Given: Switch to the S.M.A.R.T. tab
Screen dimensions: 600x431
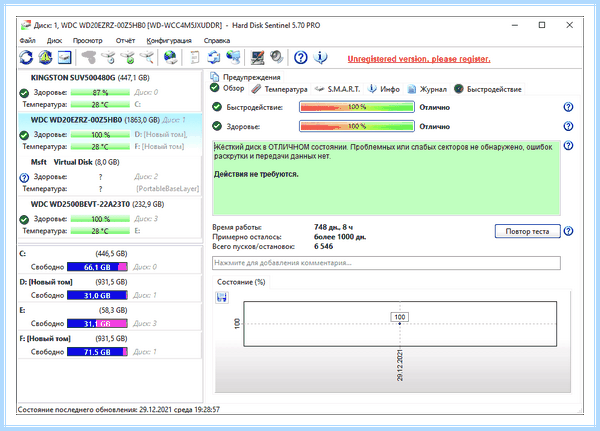Looking at the screenshot, I should click(338, 89).
